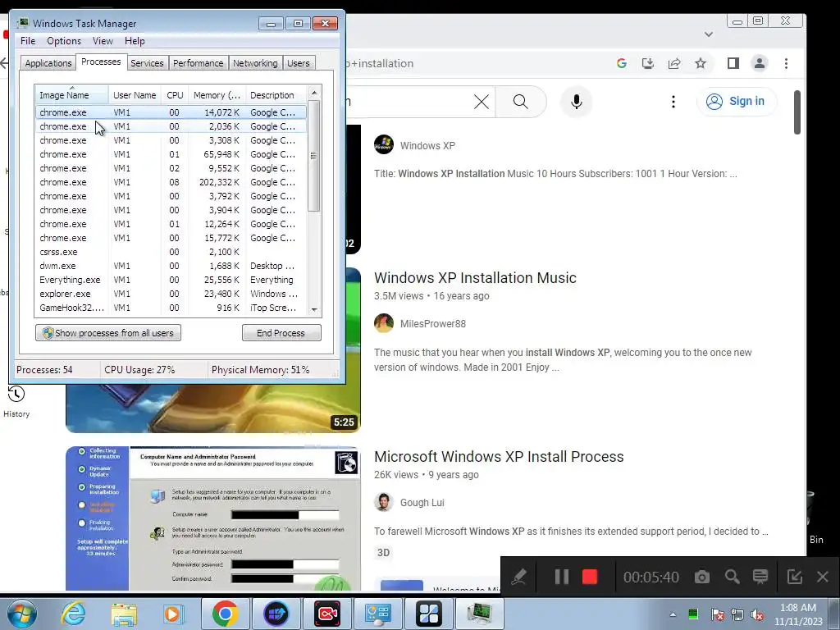Open the Windows Start menu
Viewport: 840px width, 630px height.
22,614
